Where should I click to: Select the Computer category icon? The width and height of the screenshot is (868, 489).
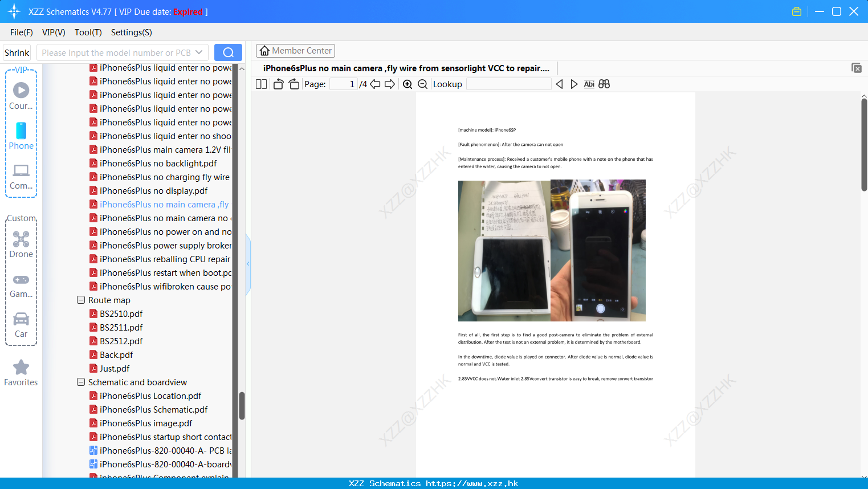point(21,170)
